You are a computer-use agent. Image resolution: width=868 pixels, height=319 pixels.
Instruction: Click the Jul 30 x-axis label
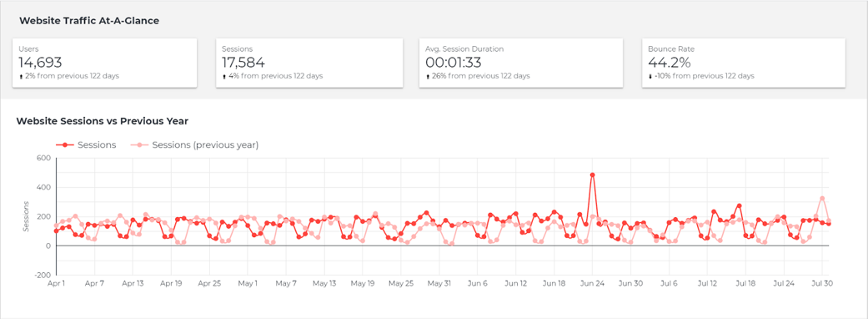pyautogui.click(x=821, y=283)
